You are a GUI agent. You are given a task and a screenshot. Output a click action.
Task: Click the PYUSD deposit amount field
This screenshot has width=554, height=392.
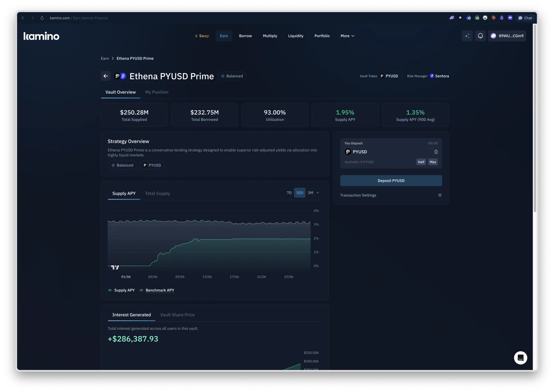[x=403, y=152]
